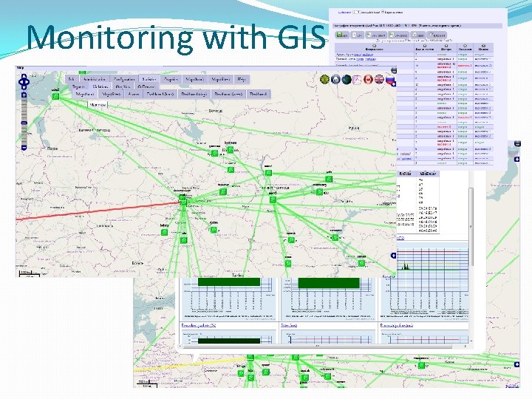
Task: Pan the map right with the arrow
Action: [27, 82]
